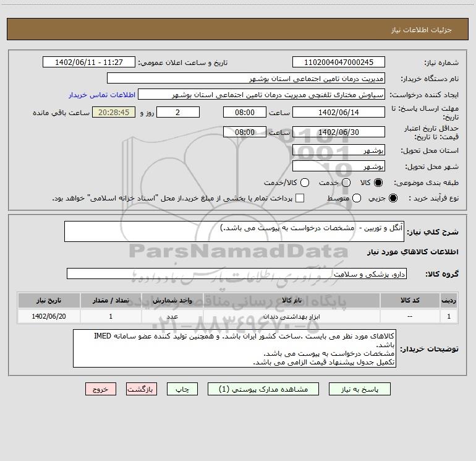
Task: Click the remaining days field showing 2
Action: [178, 112]
